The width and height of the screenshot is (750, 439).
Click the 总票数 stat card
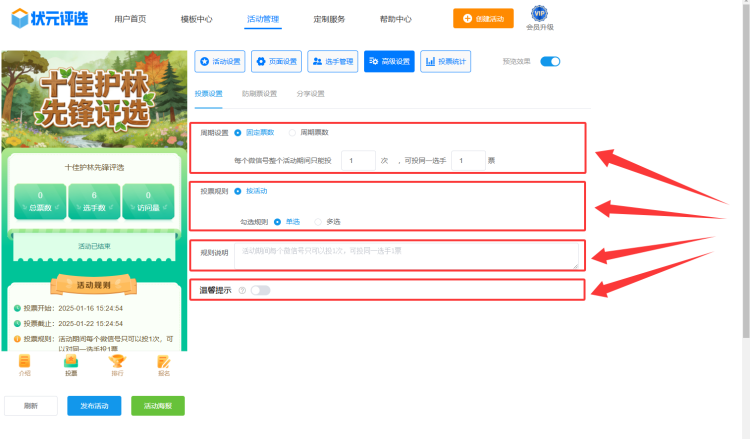(x=40, y=201)
